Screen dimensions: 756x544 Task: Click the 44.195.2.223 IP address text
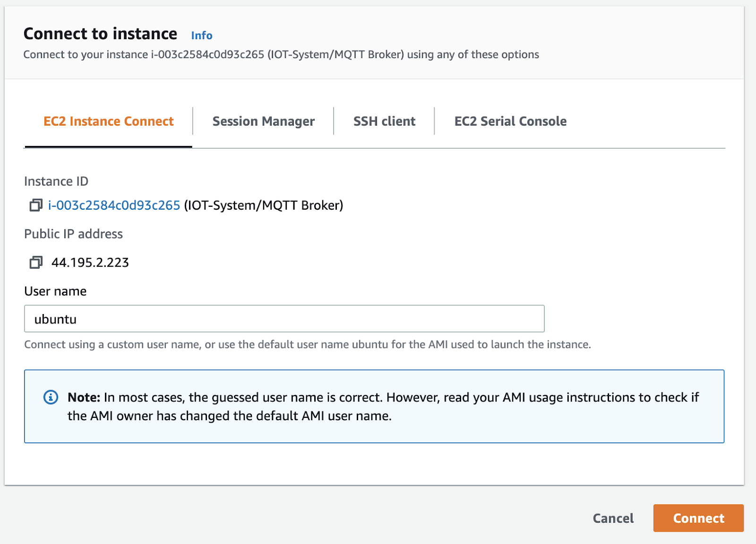[x=90, y=263]
